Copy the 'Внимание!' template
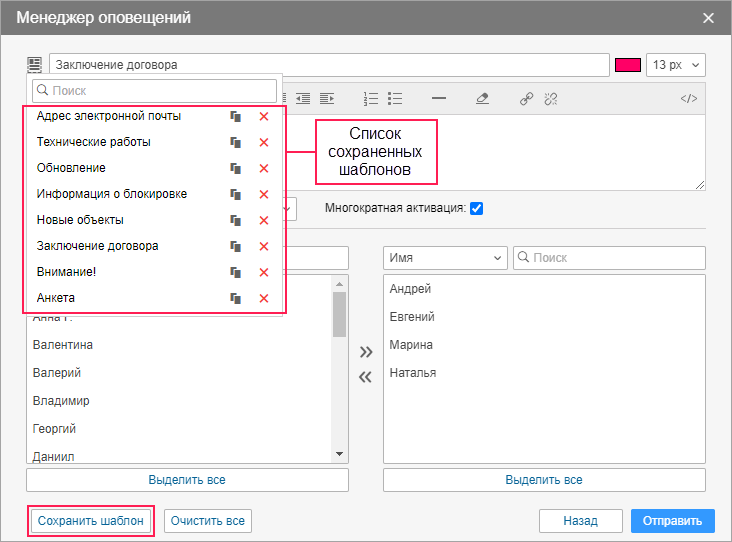 pyautogui.click(x=236, y=272)
